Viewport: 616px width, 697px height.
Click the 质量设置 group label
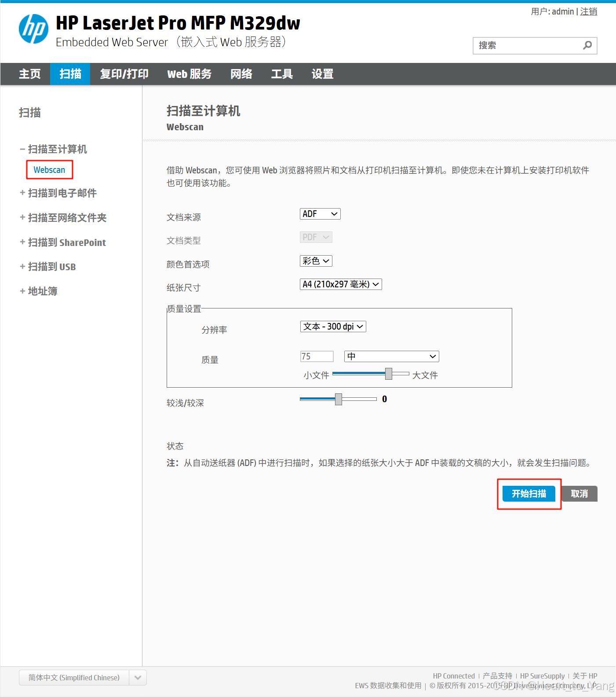pos(184,309)
